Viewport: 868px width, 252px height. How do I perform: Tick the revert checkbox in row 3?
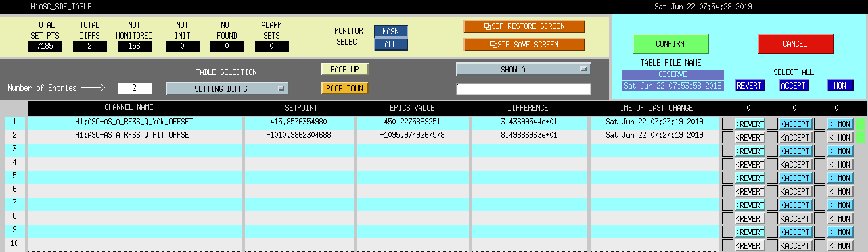(x=727, y=151)
